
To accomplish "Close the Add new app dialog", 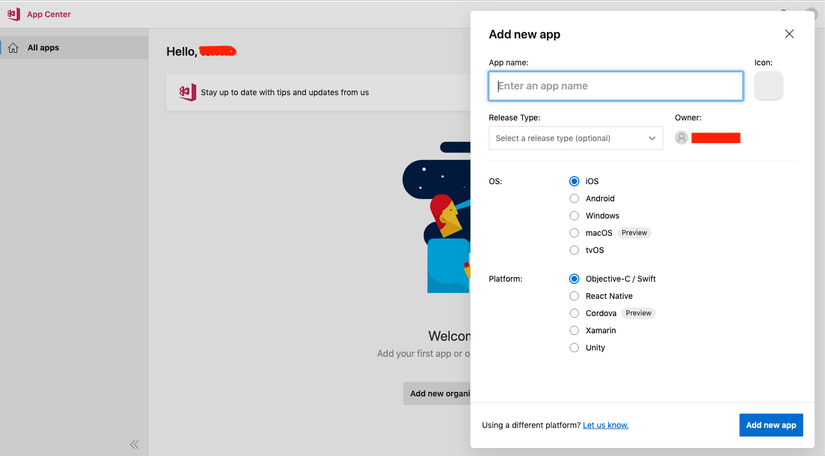I will pyautogui.click(x=789, y=34).
